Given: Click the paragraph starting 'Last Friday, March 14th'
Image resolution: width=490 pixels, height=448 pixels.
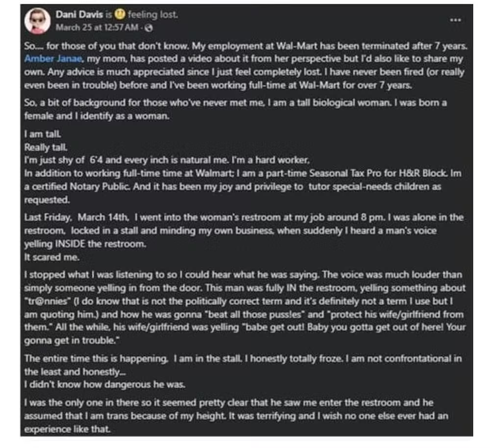Looking at the screenshot, I should tap(244, 230).
